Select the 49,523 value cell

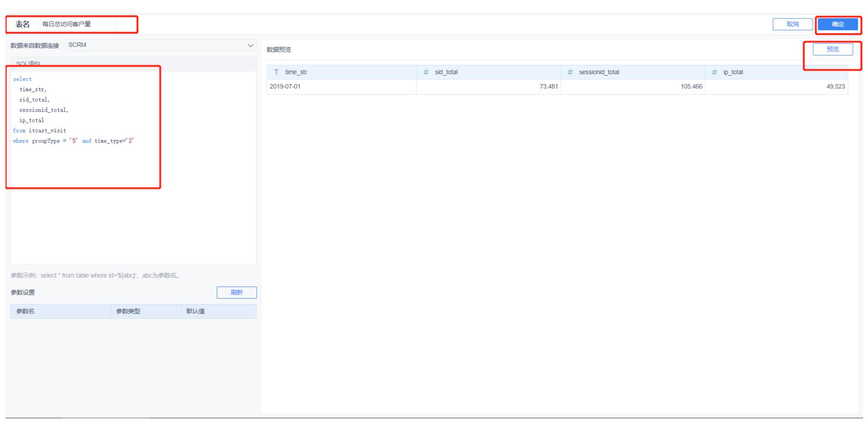click(x=776, y=87)
